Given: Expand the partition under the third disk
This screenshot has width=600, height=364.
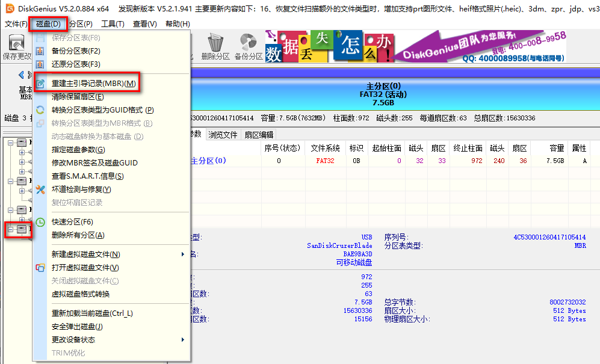Looking at the screenshot, I should click(22, 220).
